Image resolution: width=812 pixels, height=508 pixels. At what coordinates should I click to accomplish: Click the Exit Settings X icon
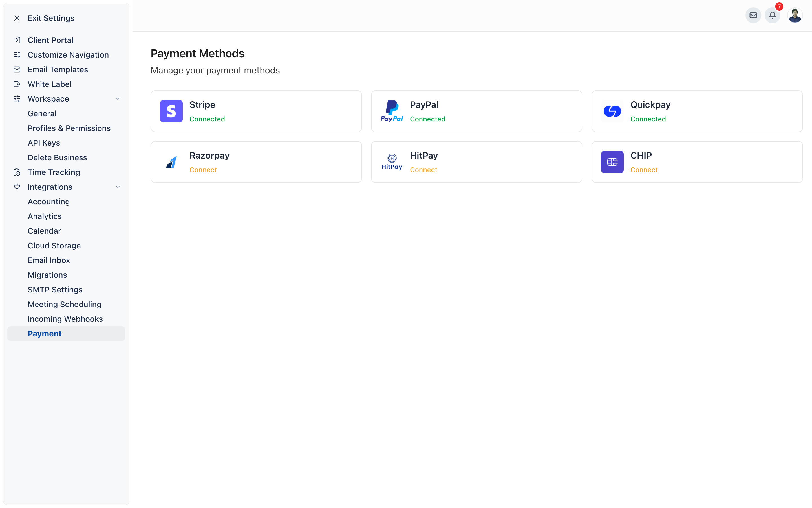click(x=17, y=18)
